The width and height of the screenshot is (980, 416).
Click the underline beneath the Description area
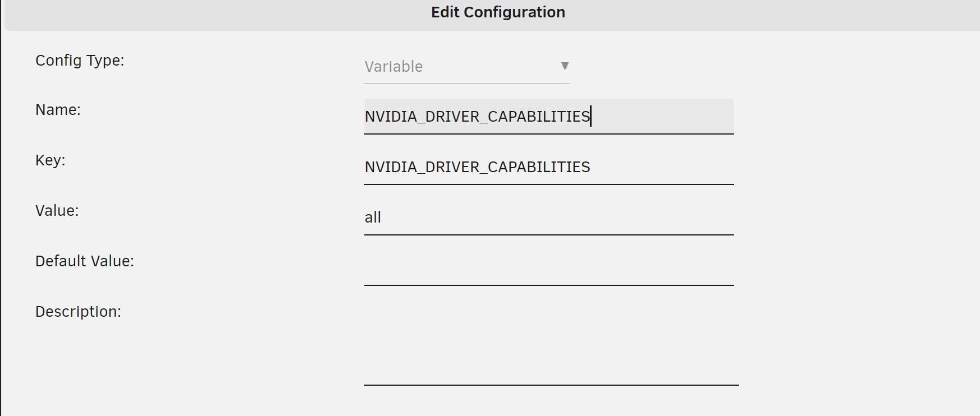(x=551, y=385)
